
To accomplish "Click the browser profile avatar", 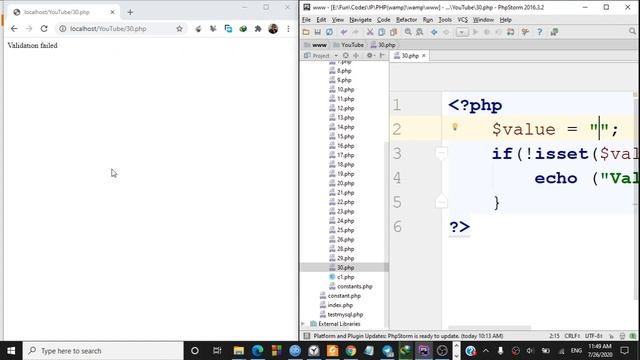I will click(273, 29).
